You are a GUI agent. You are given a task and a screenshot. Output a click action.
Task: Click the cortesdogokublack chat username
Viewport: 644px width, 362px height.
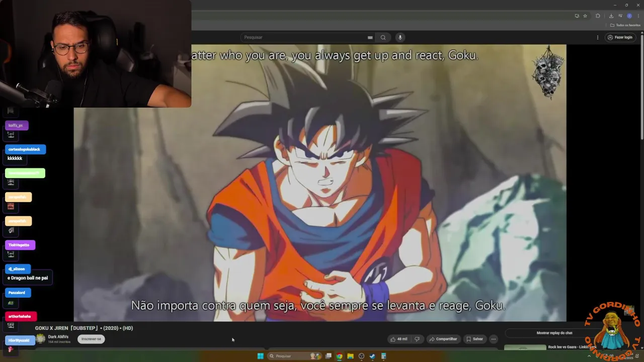coord(24,149)
